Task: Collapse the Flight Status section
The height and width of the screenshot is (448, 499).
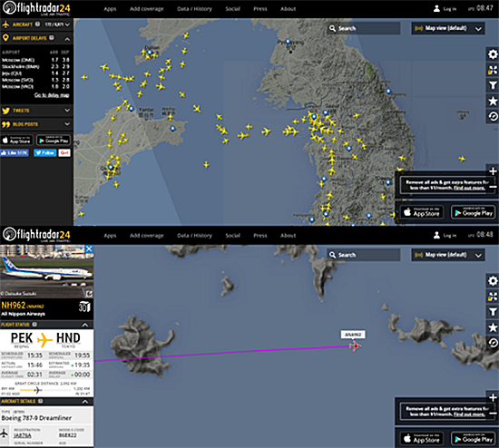Action: coord(85,325)
